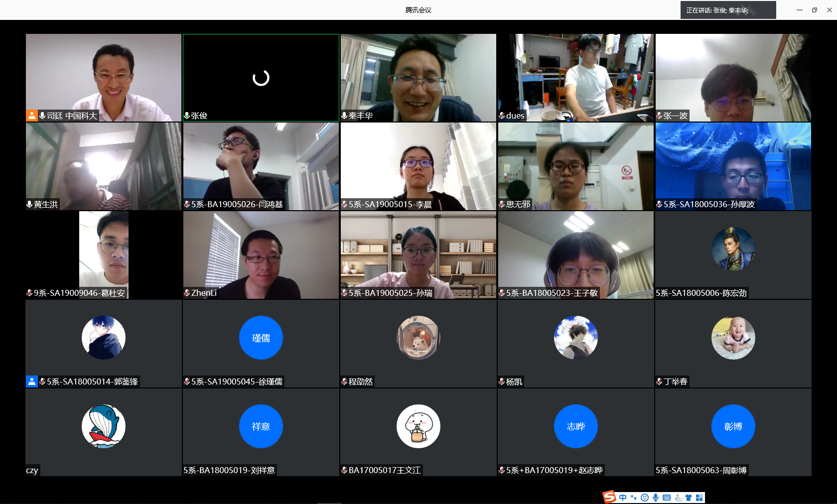This screenshot has height=504, width=837.
Task: Click the name label 5系-BA18005019-刘祥意
Action: click(x=229, y=470)
